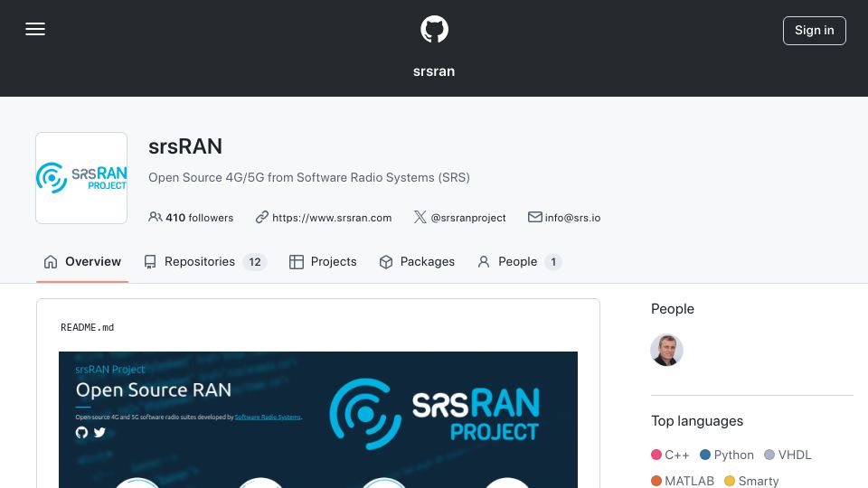Open the https://www.srsran.com website link
Image resolution: width=868 pixels, height=488 pixels.
[332, 218]
